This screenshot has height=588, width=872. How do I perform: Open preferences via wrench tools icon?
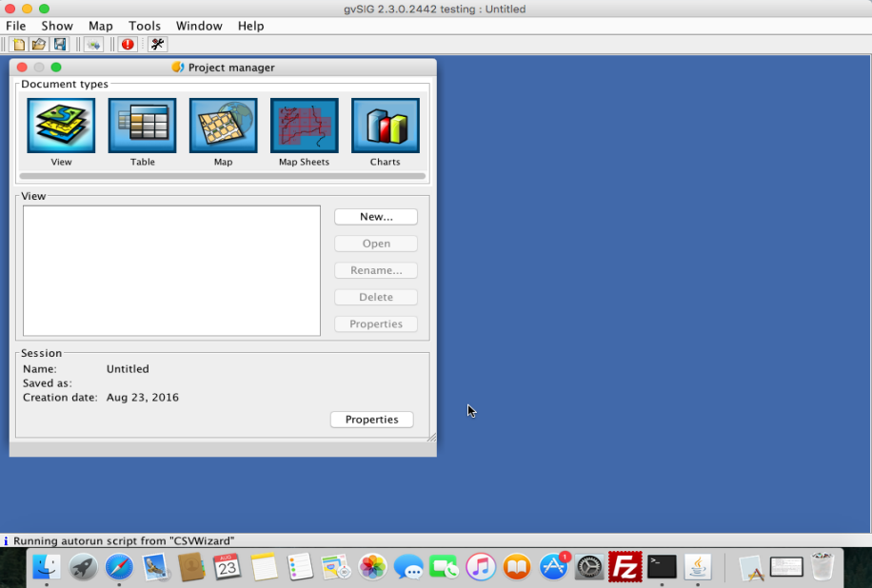point(158,45)
